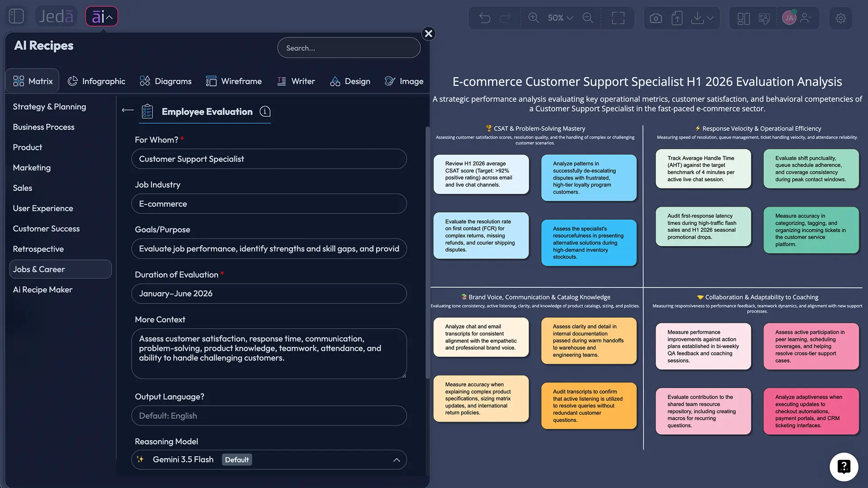This screenshot has width=868, height=488.
Task: Collapse the AI menu button
Action: click(102, 16)
